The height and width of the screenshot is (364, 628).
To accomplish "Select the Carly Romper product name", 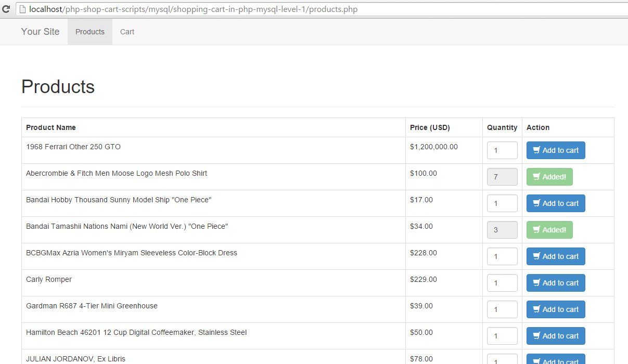I will pos(49,280).
